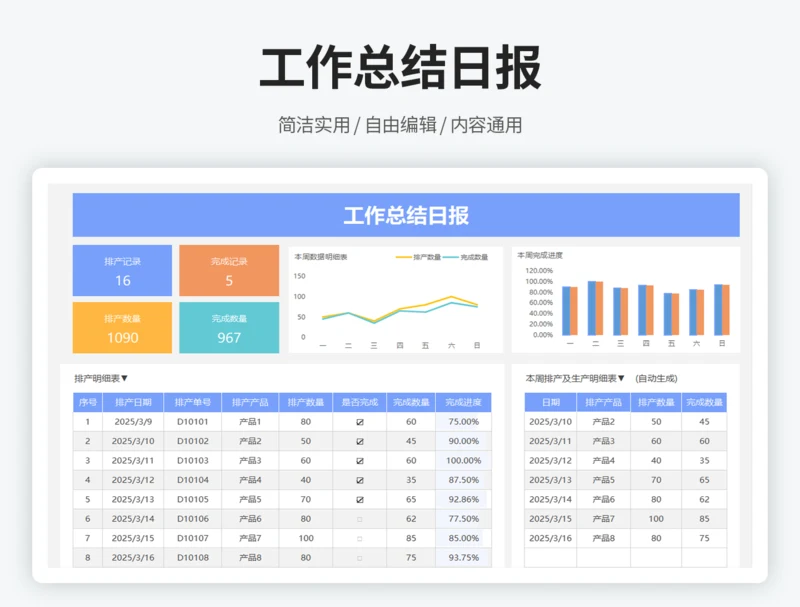800x607 pixels.
Task: Click the teal 完成数量 legend entry
Action: coord(467,257)
